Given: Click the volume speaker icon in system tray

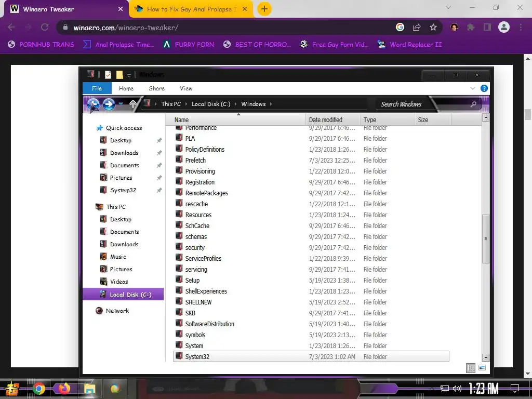Looking at the screenshot, I should pos(457,389).
